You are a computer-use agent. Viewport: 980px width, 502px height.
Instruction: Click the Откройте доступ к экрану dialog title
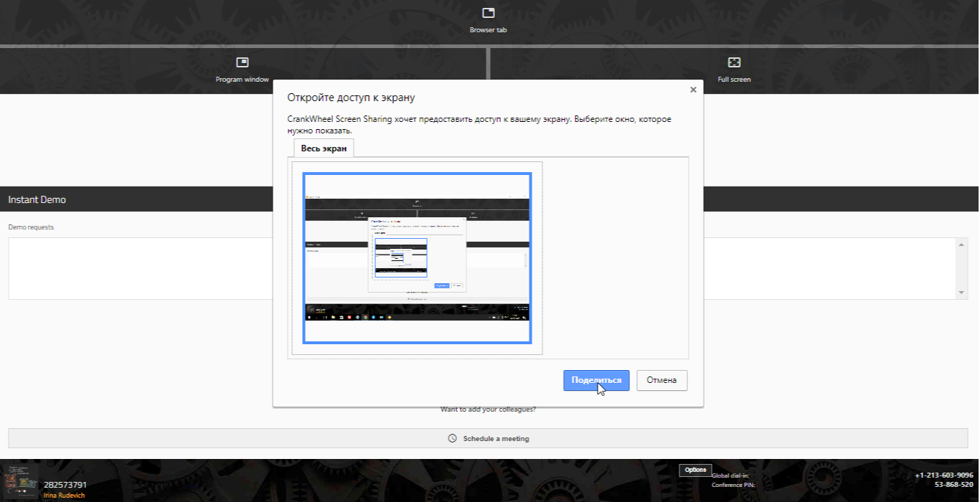[x=352, y=97]
